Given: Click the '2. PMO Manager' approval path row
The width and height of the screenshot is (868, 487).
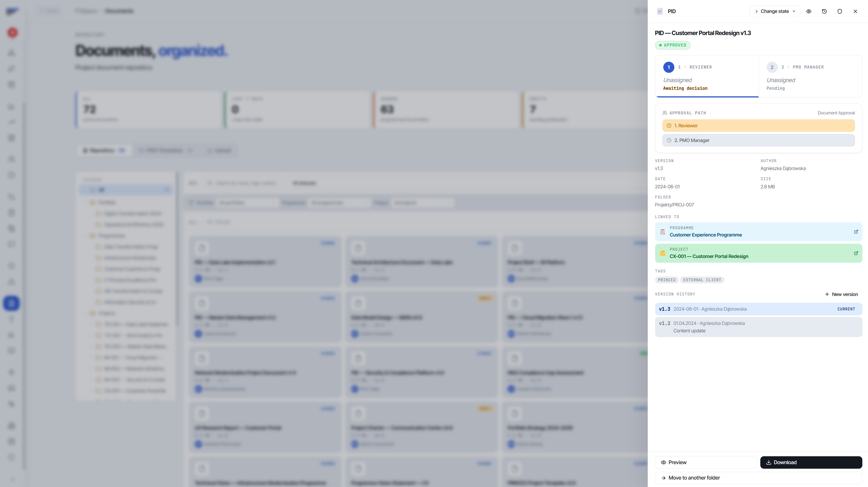Looking at the screenshot, I should pyautogui.click(x=758, y=140).
